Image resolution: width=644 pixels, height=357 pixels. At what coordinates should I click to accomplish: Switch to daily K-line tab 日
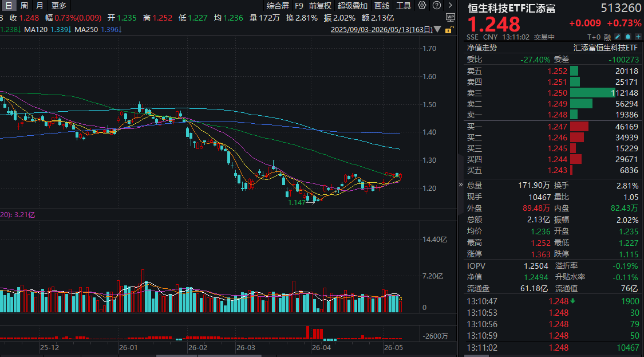tap(9, 6)
